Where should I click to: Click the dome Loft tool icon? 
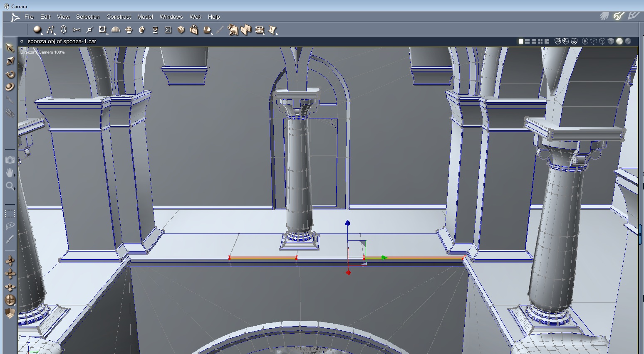point(116,29)
